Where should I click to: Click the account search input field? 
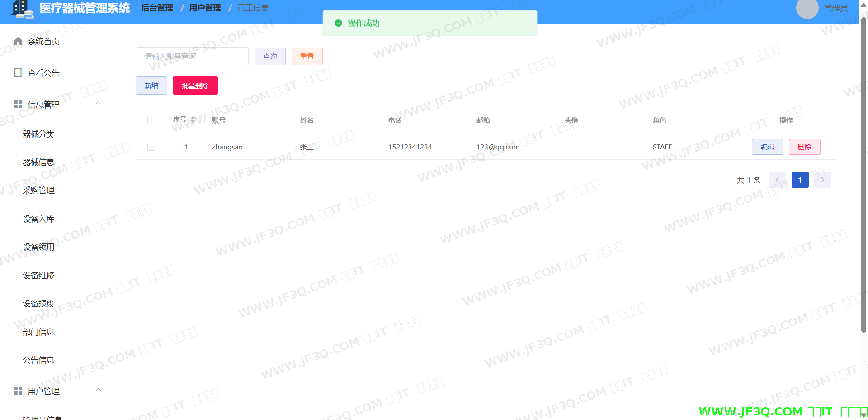[x=192, y=57]
